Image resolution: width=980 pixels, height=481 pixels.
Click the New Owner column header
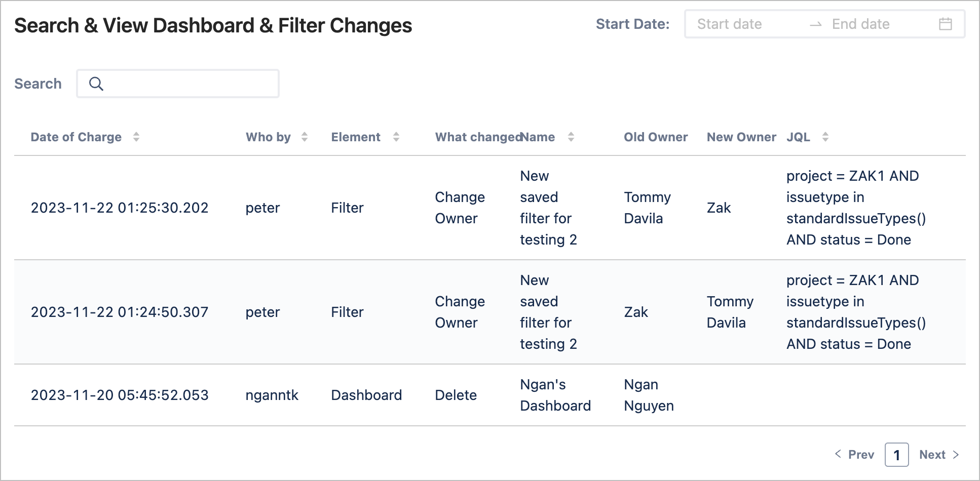[741, 137]
